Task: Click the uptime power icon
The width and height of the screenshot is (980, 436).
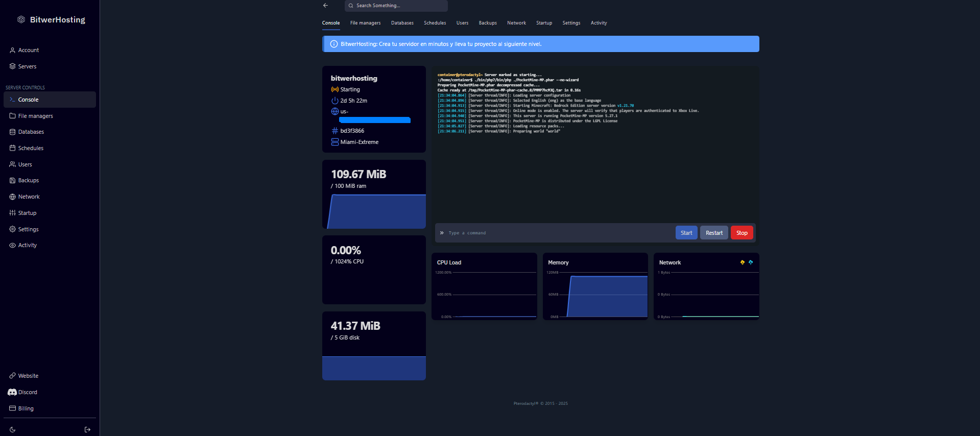Action: (x=335, y=101)
